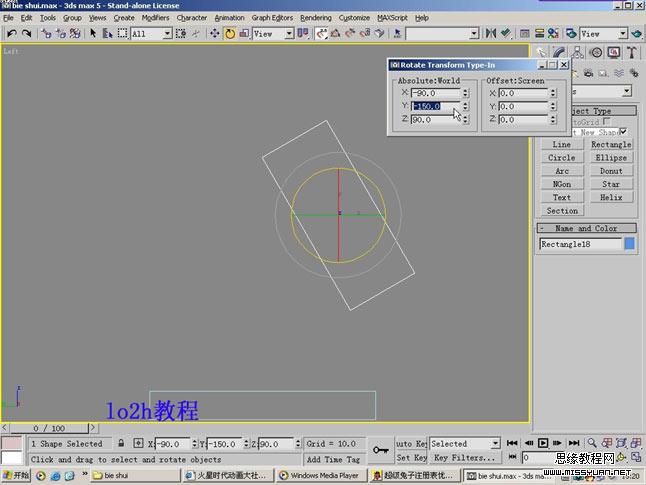Viewport: 646px width, 485px height.
Task: Select the Space Warps category icon
Action: click(619, 73)
